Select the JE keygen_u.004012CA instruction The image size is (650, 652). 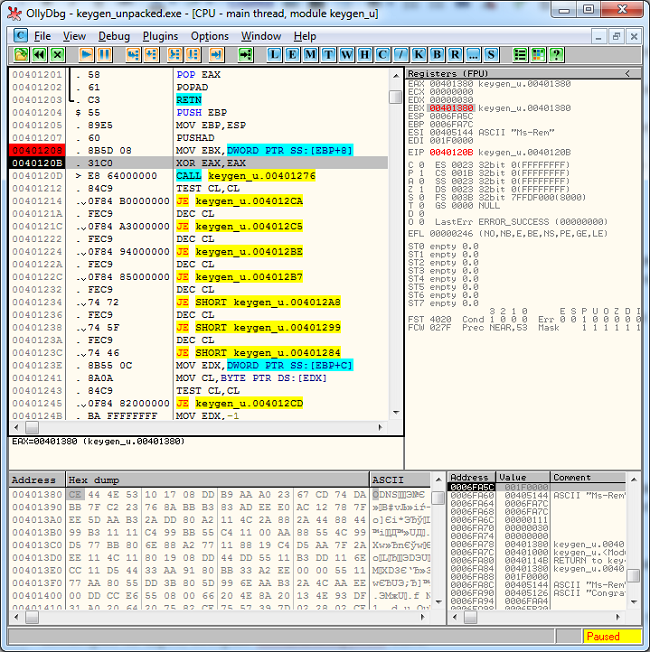(240, 201)
